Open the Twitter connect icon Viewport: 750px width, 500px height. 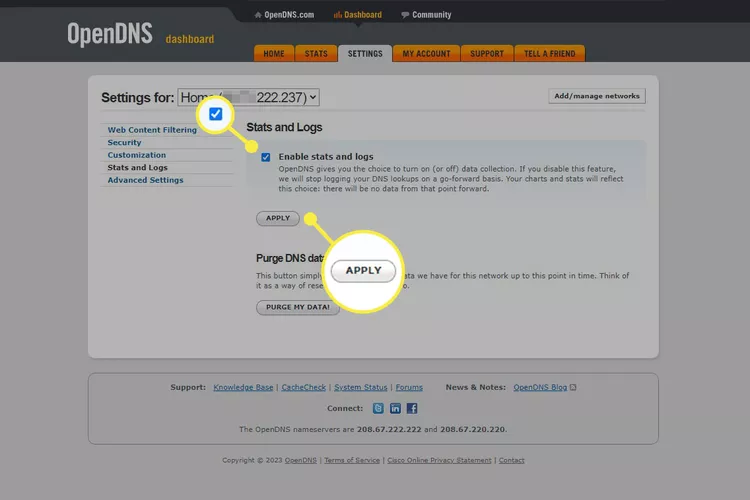(378, 408)
